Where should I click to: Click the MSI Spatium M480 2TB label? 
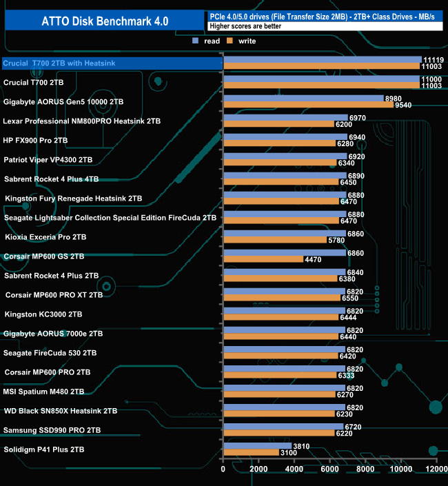(43, 392)
